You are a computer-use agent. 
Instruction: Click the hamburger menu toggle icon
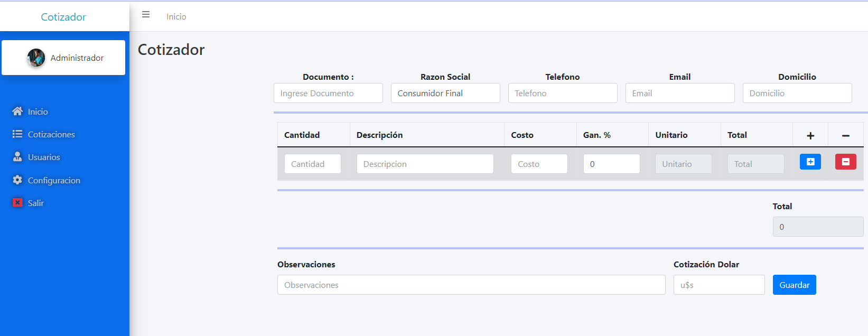pyautogui.click(x=146, y=15)
